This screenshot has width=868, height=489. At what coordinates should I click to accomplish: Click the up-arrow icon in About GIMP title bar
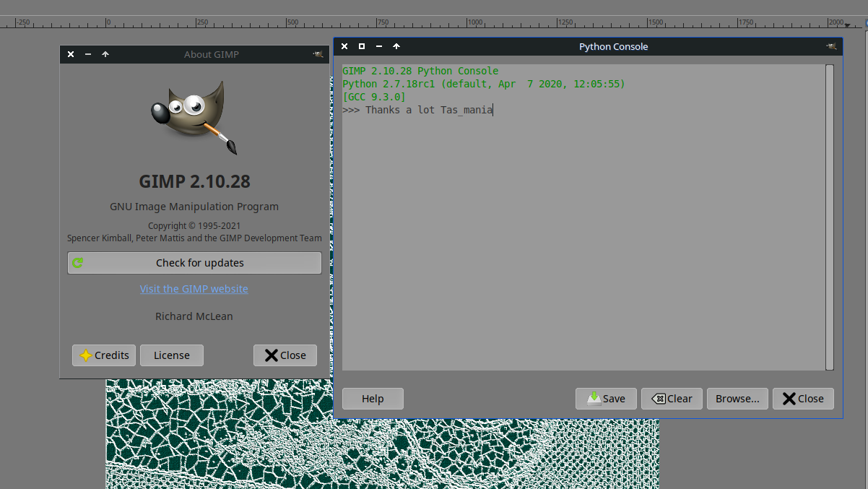coord(105,54)
